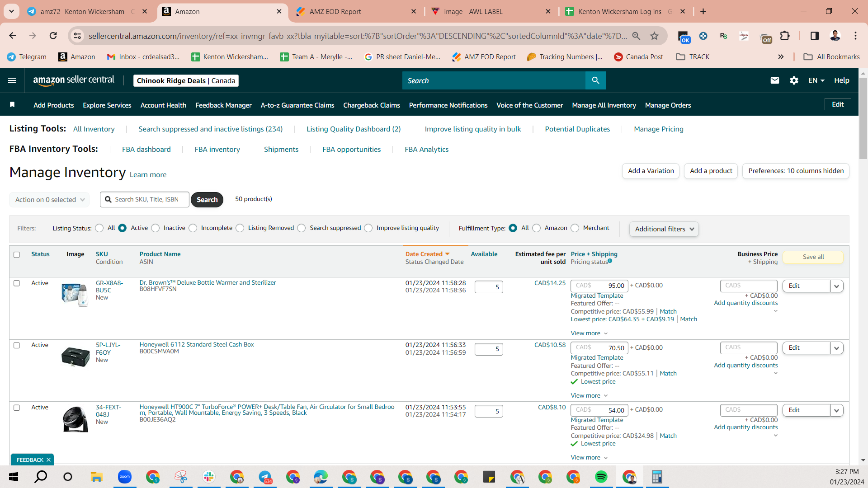Image resolution: width=868 pixels, height=488 pixels.
Task: Select the Incomplete listing status radio button
Action: pos(193,228)
